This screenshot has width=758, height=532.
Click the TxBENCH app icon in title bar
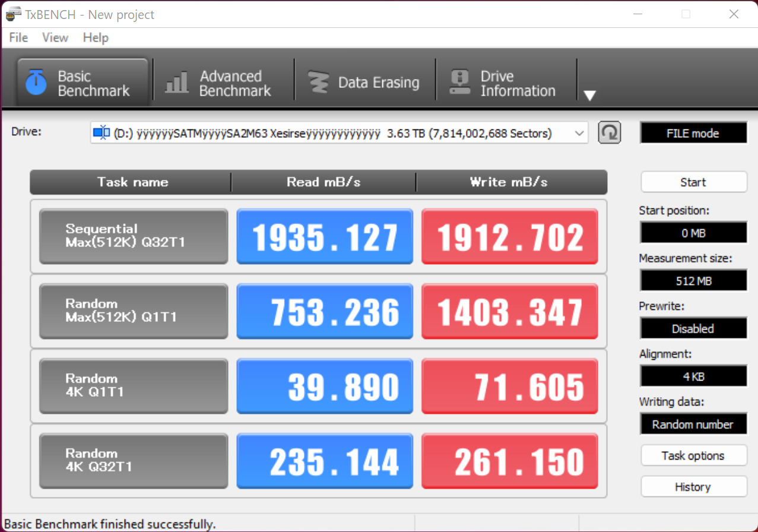click(x=13, y=14)
